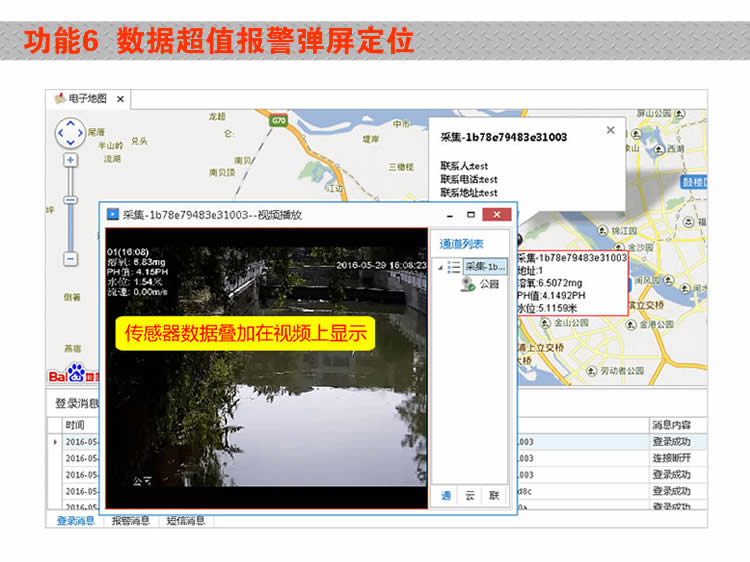Click the 屏山公园 marker on map
This screenshot has width=750, height=562.
[x=680, y=114]
